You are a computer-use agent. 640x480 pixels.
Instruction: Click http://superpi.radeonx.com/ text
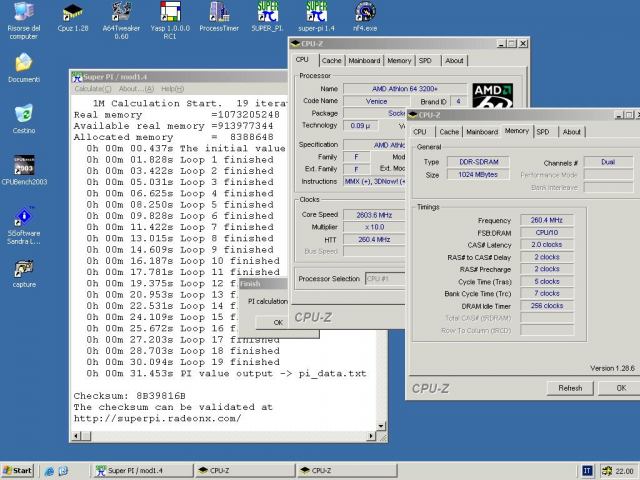click(158, 418)
